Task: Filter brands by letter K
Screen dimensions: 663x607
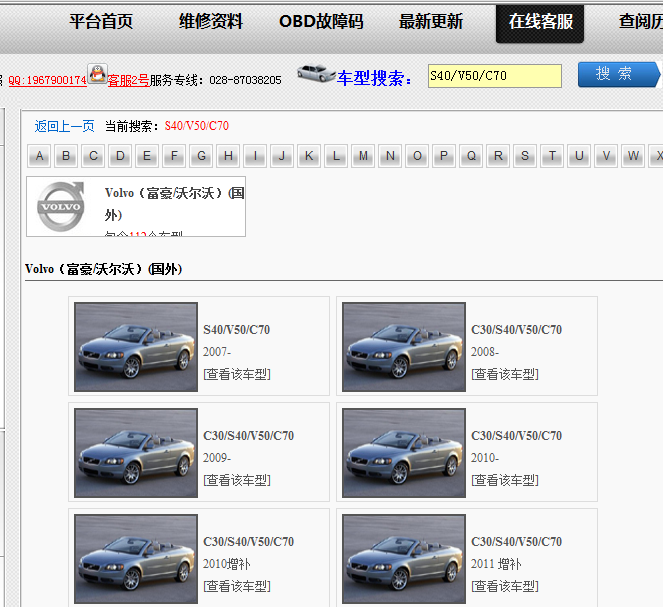Action: tap(309, 156)
